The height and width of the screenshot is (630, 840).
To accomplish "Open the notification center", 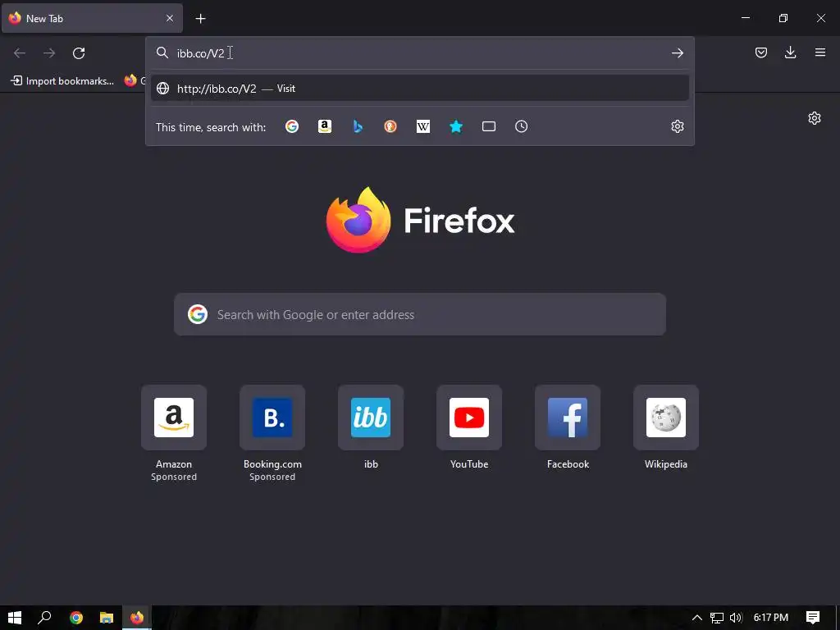I will point(813,618).
